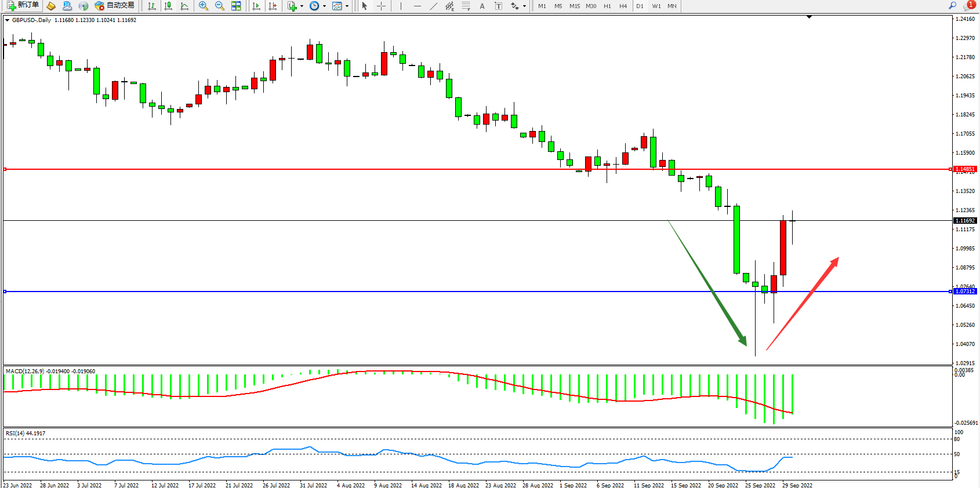Select the crosshair tool
980x488 pixels.
pos(381,6)
